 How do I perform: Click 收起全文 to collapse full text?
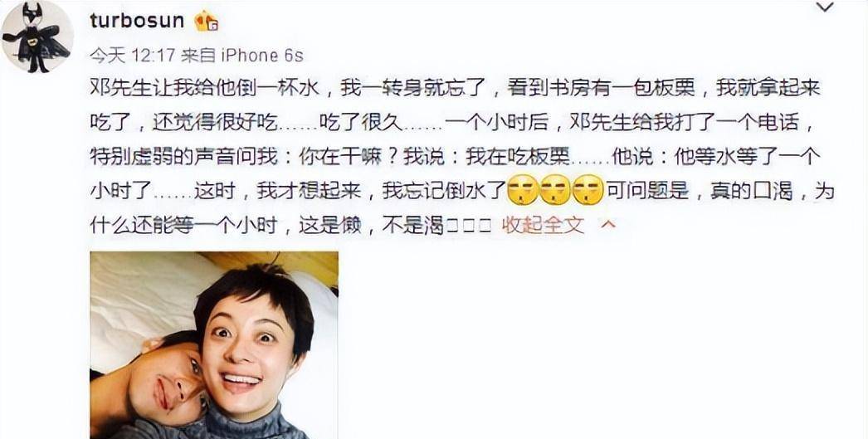coord(543,225)
